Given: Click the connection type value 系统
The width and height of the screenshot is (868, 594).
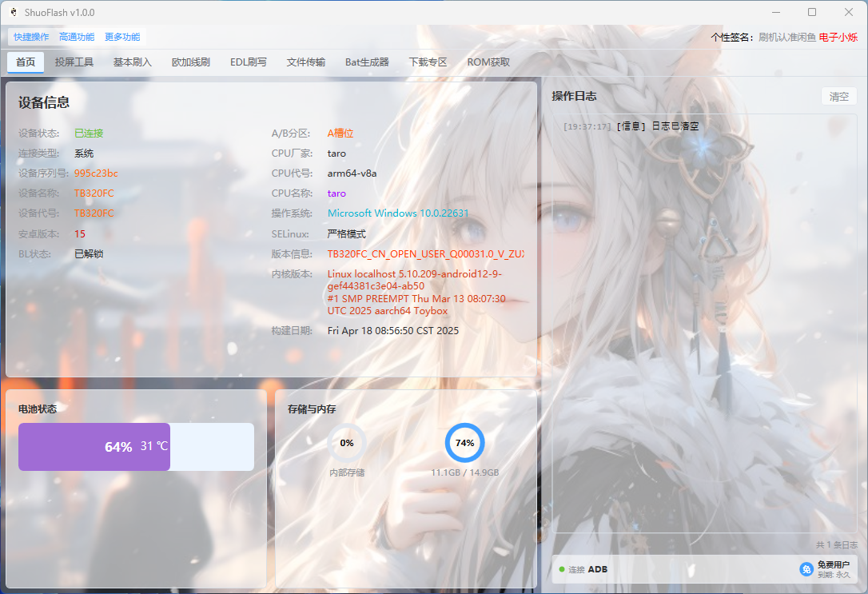Looking at the screenshot, I should click(84, 153).
